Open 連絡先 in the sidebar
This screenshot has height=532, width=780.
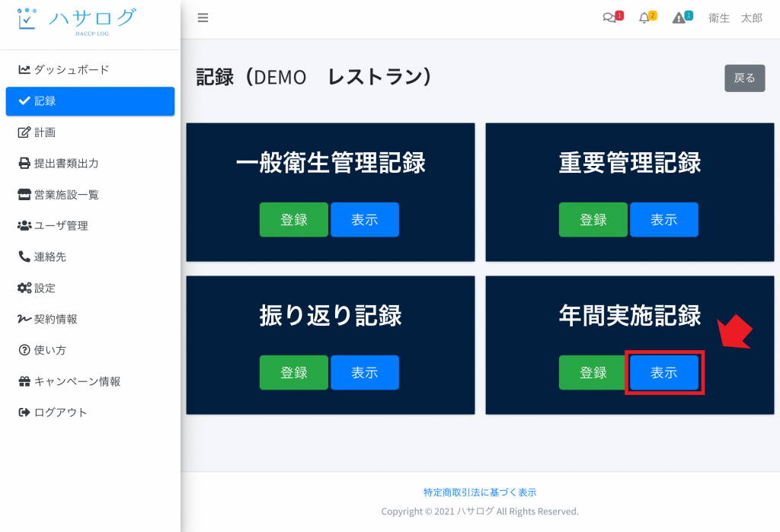click(90, 256)
